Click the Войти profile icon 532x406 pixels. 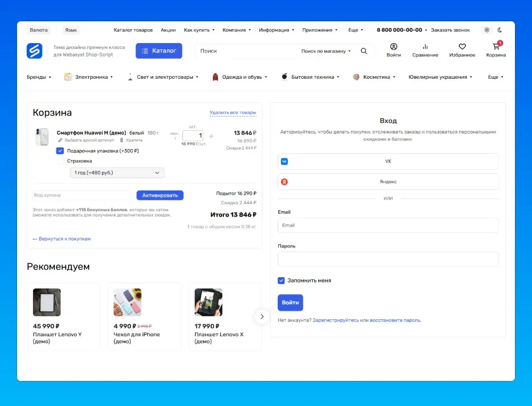click(x=394, y=46)
